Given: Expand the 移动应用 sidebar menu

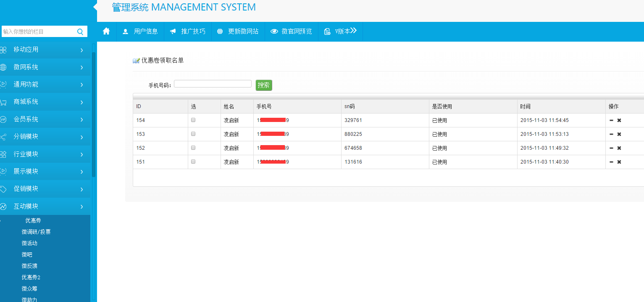Looking at the screenshot, I should 45,50.
